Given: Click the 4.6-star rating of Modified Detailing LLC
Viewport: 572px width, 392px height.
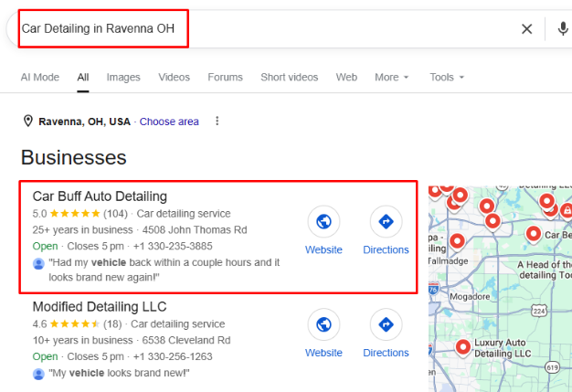Looking at the screenshot, I should tap(75, 323).
